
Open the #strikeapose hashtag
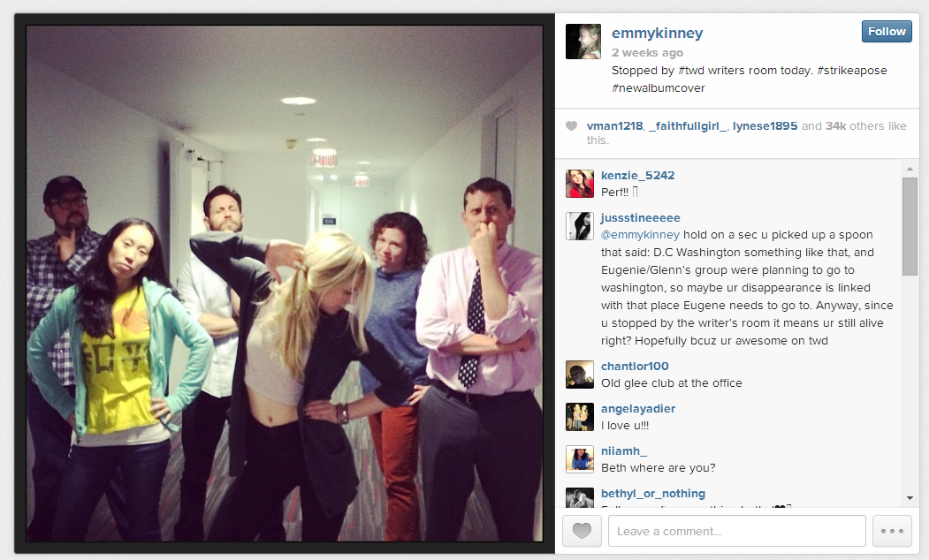pyautogui.click(x=852, y=71)
